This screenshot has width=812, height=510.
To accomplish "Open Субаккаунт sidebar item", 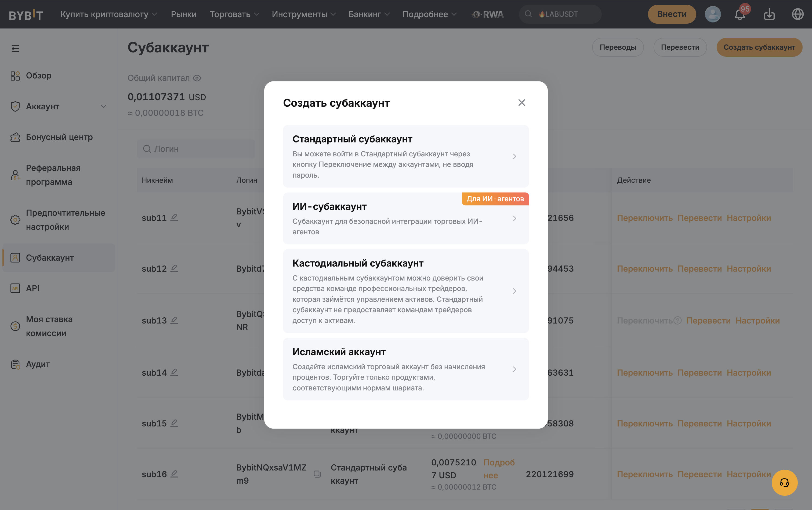I will (59, 258).
